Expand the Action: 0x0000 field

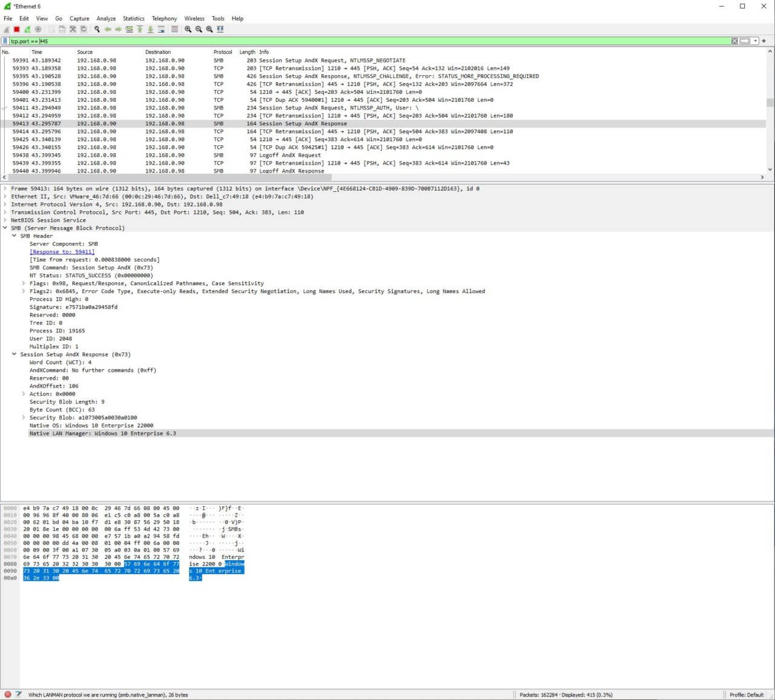point(24,394)
